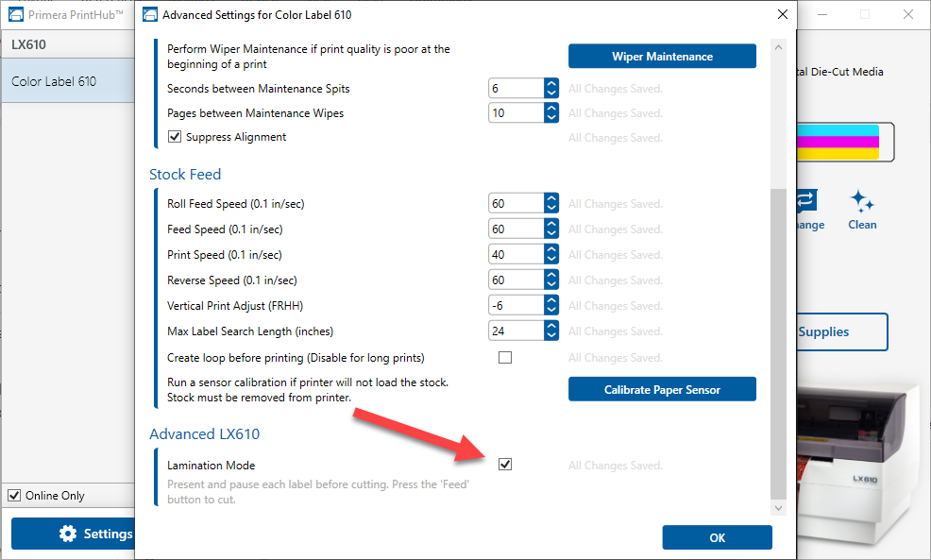Screen dimensions: 931x560
Task: Click the Clean sparkle icon
Action: 862,201
